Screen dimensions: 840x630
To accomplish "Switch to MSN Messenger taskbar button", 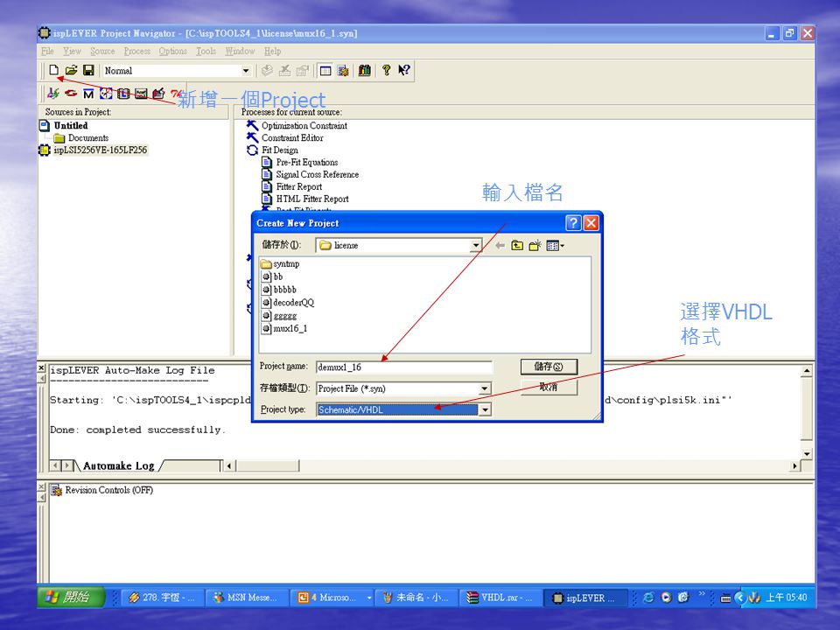I will point(247,598).
